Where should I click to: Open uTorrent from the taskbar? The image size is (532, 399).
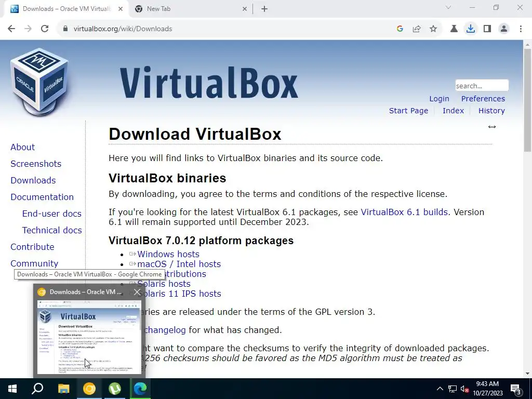115,389
